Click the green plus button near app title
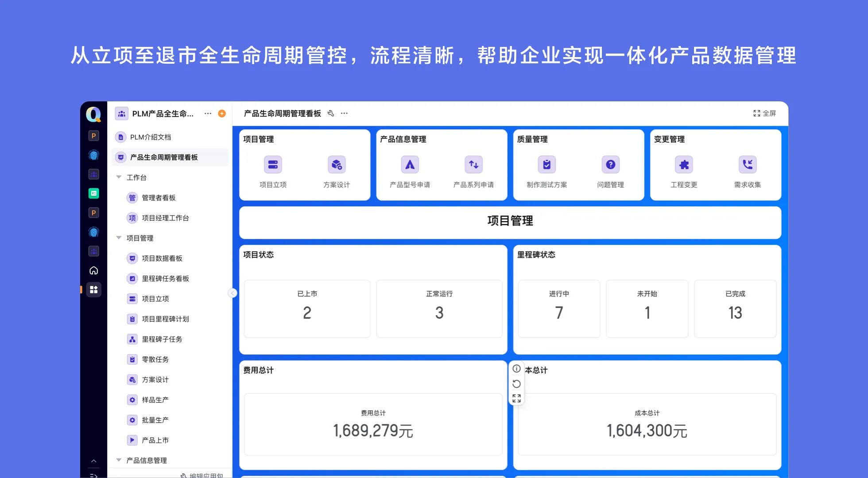This screenshot has width=868, height=478. [221, 113]
